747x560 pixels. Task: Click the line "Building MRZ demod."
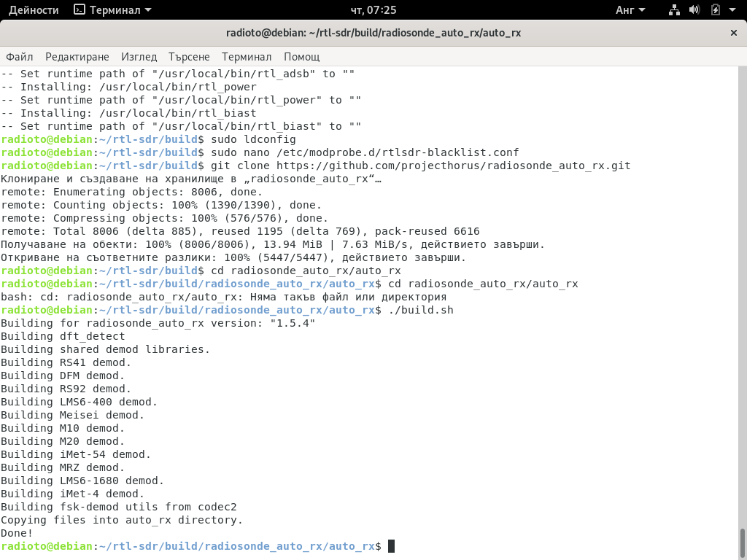click(63, 467)
